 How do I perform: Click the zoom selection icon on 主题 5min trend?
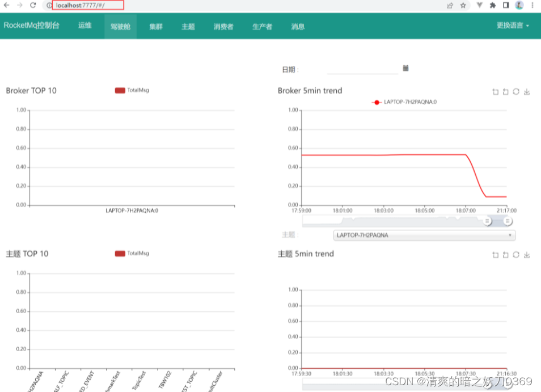coord(496,255)
